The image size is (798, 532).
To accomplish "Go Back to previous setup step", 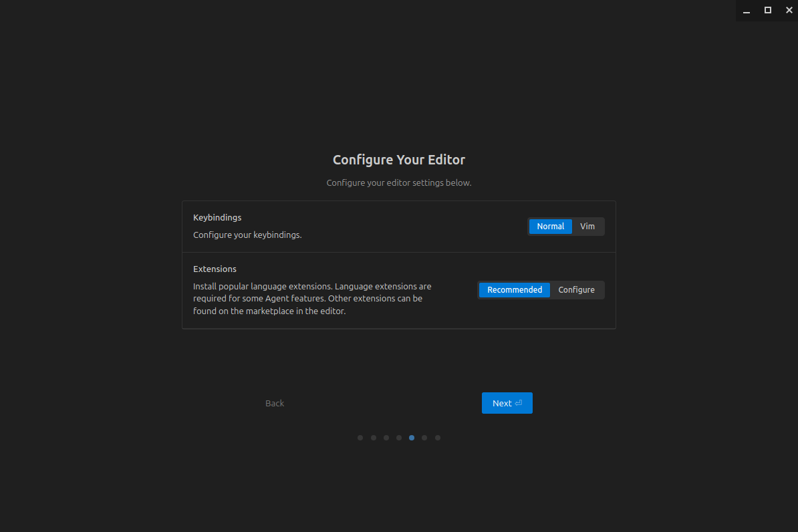I will (x=275, y=403).
